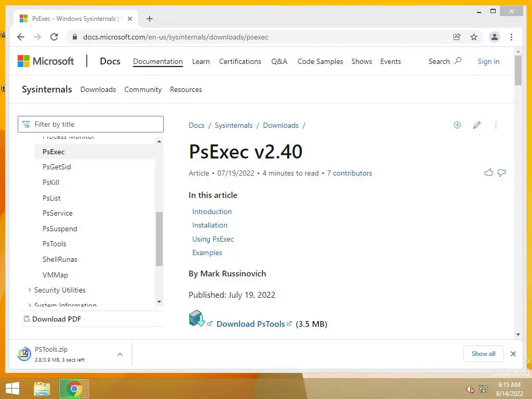Image resolution: width=532 pixels, height=399 pixels.
Task: Open Sysinternals Community menu
Action: [143, 89]
